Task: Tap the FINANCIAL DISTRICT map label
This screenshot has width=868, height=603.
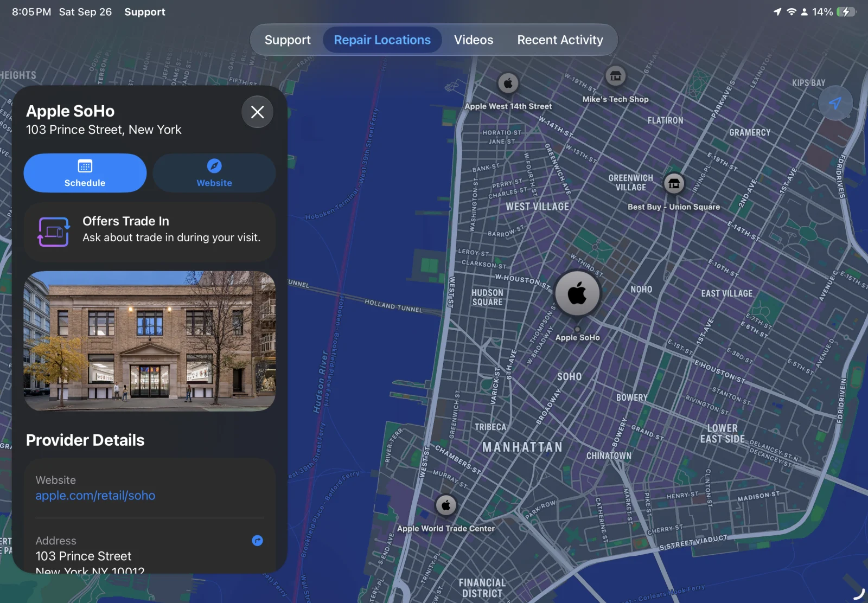Action: (x=482, y=588)
